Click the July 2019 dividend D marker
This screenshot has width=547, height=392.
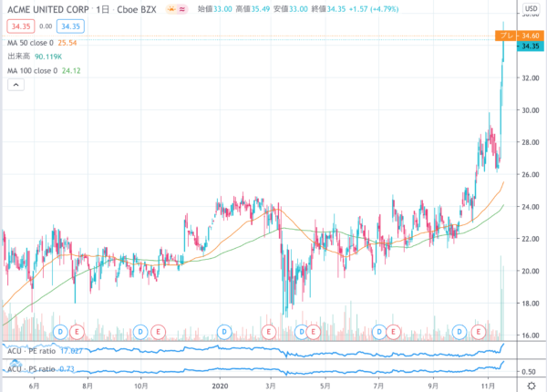click(60, 332)
